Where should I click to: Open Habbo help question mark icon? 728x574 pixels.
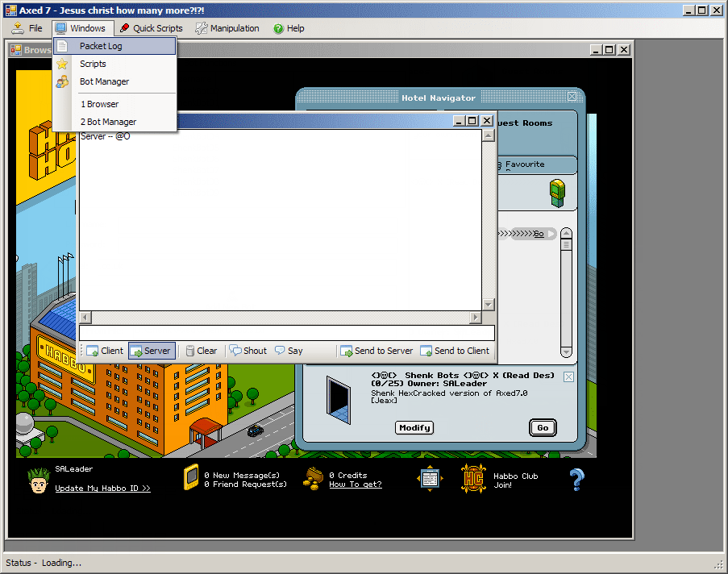(576, 479)
